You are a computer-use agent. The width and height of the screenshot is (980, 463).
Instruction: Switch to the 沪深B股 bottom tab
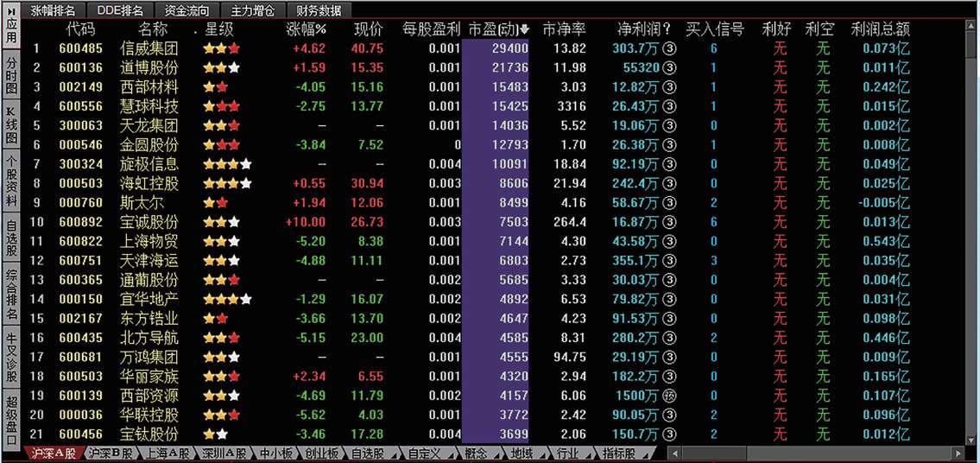pos(111,454)
